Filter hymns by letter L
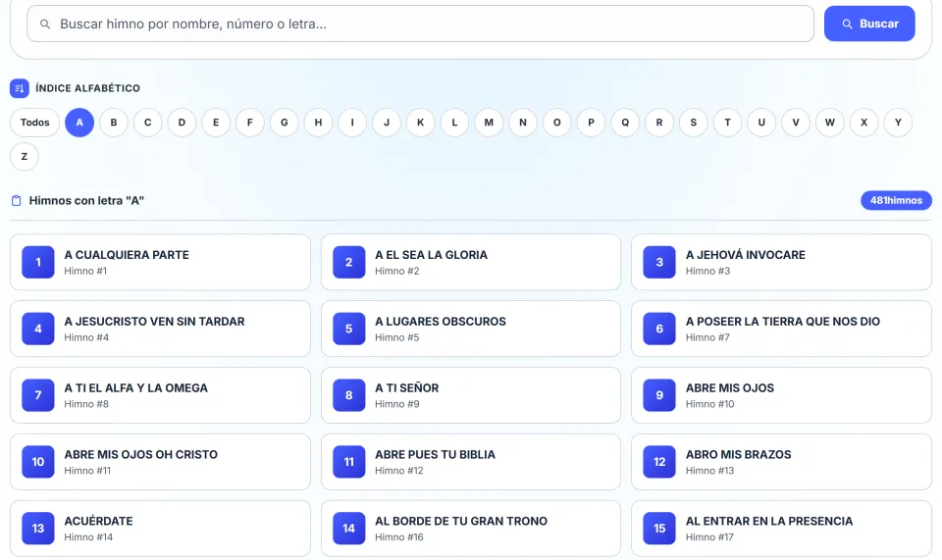 coord(454,123)
